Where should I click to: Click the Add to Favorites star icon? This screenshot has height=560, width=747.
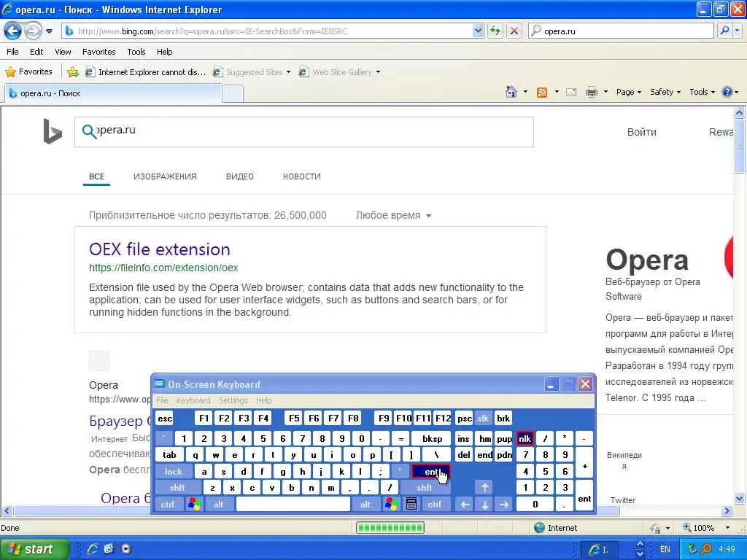[x=73, y=72]
